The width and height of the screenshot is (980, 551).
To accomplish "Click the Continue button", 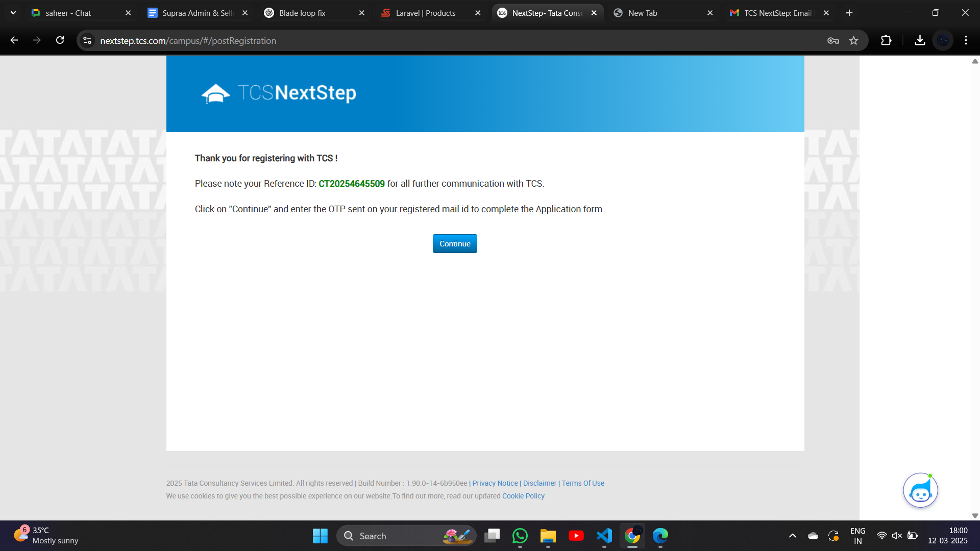I will [x=454, y=244].
